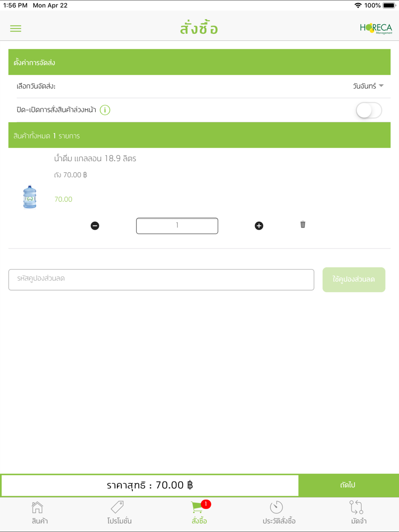Increase quantity with the plus icon

pyautogui.click(x=259, y=226)
